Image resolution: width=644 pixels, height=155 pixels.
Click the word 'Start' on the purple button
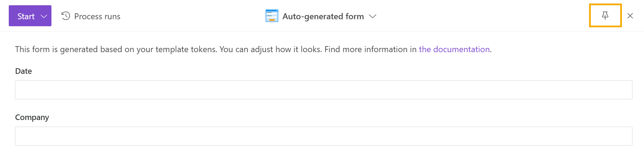26,16
